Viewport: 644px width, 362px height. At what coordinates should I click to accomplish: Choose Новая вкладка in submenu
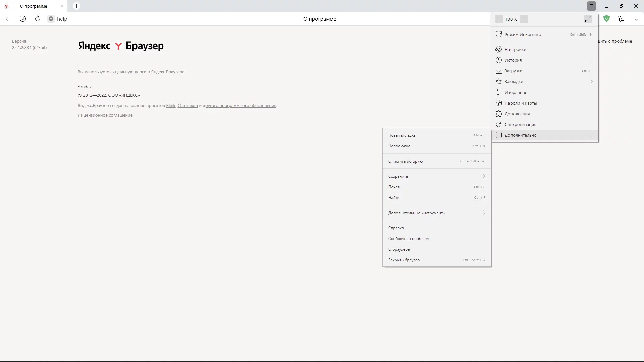point(437,135)
